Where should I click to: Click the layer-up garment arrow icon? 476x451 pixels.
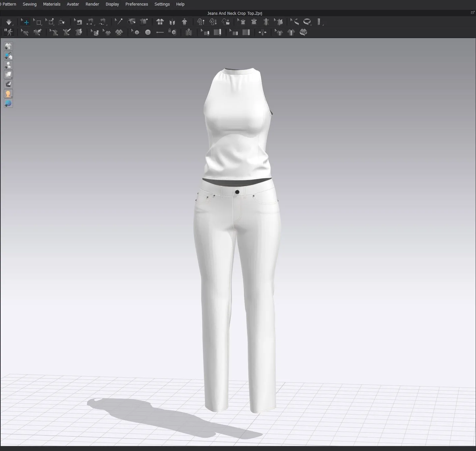point(201,22)
